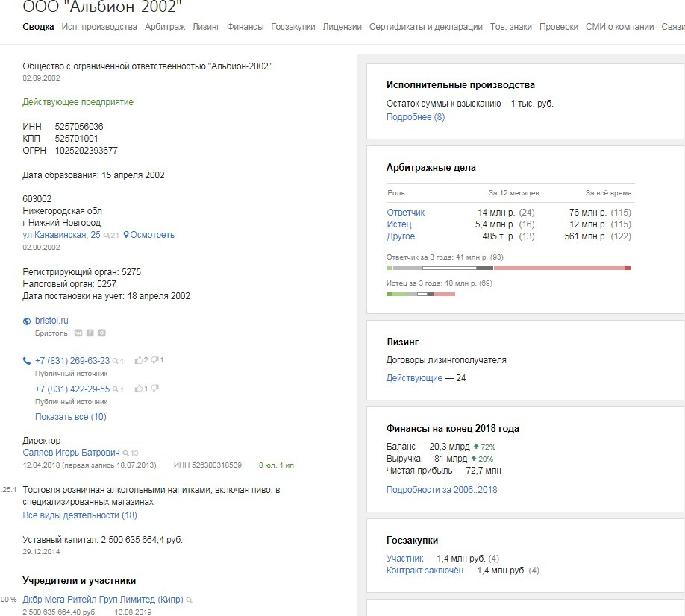The image size is (685, 616).
Task: Click the Истец за 3 года progress bar
Action: pos(421,295)
